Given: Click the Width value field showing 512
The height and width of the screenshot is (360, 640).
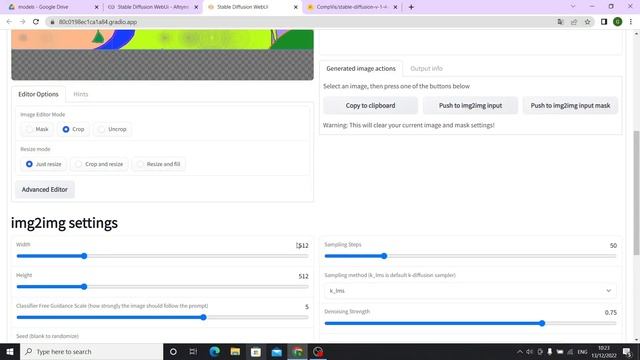Looking at the screenshot, I should [302, 245].
